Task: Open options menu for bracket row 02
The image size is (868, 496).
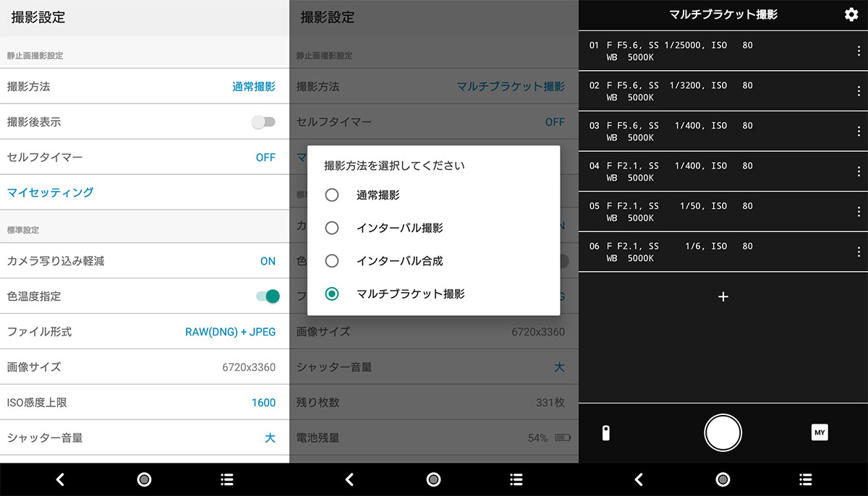Action: [x=859, y=91]
